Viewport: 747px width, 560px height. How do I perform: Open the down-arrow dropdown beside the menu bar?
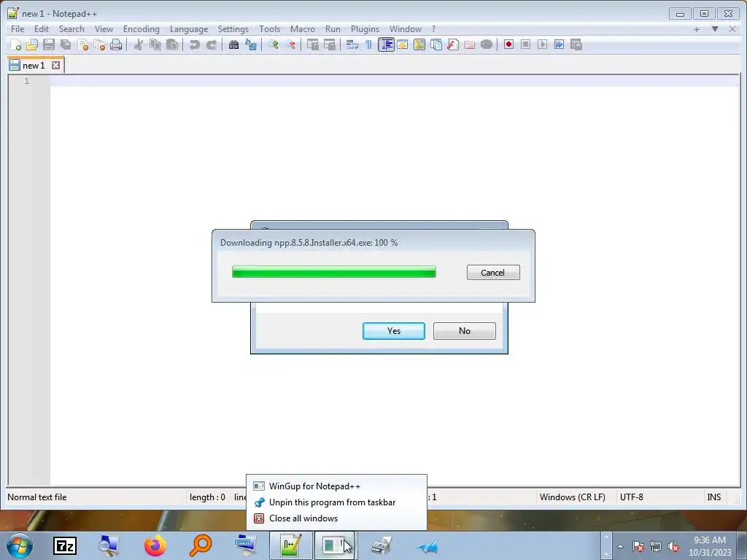(715, 29)
